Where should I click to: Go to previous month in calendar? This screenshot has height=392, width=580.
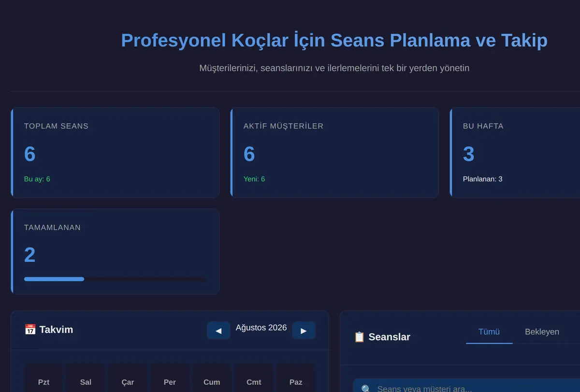(x=218, y=331)
